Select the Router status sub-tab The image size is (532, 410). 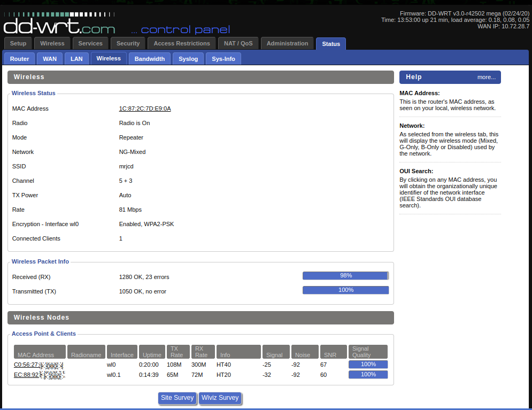tap(20, 59)
